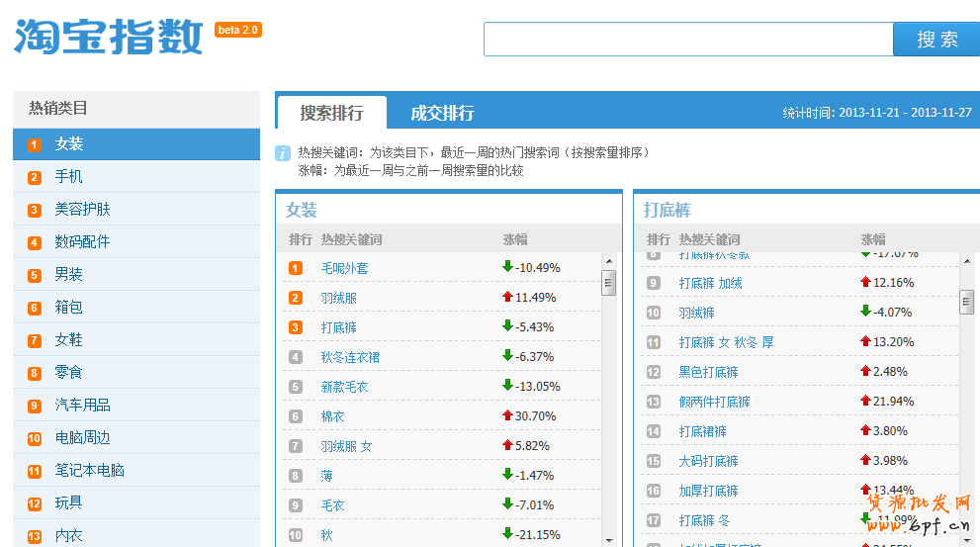Viewport: 980px width, 547px height.
Task: Select 笔记本电脑 category in sidebar
Action: tap(136, 470)
